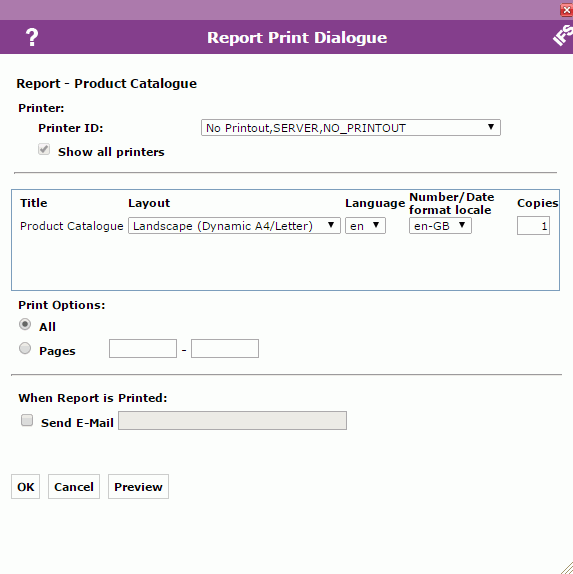This screenshot has width=573, height=574.
Task: Click the Send E-Mail address field
Action: [232, 421]
